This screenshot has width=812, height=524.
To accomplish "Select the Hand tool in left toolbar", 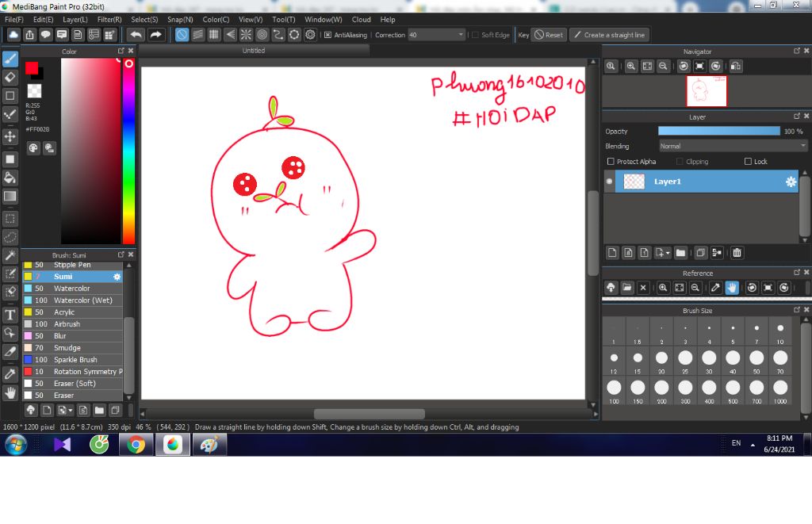I will [10, 393].
